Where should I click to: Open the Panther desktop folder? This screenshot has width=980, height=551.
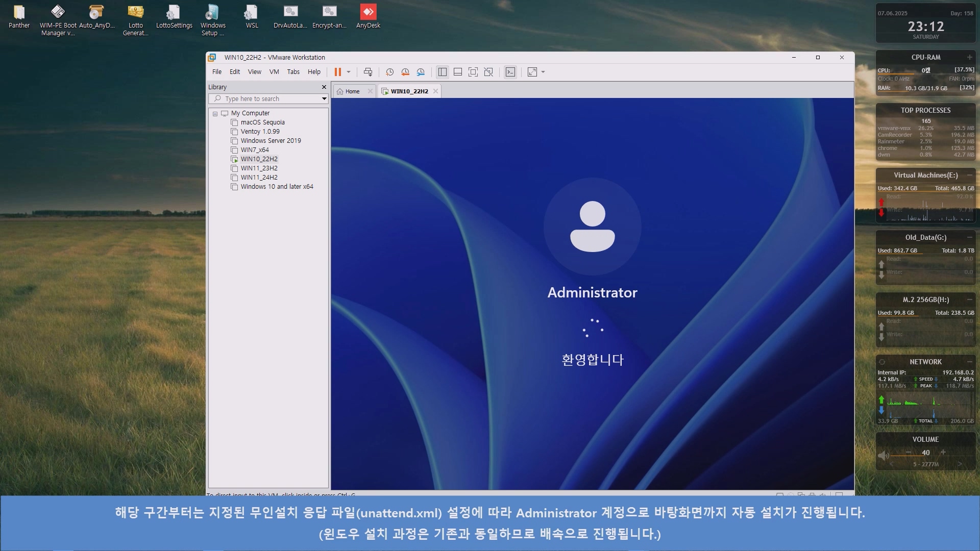pos(19,17)
